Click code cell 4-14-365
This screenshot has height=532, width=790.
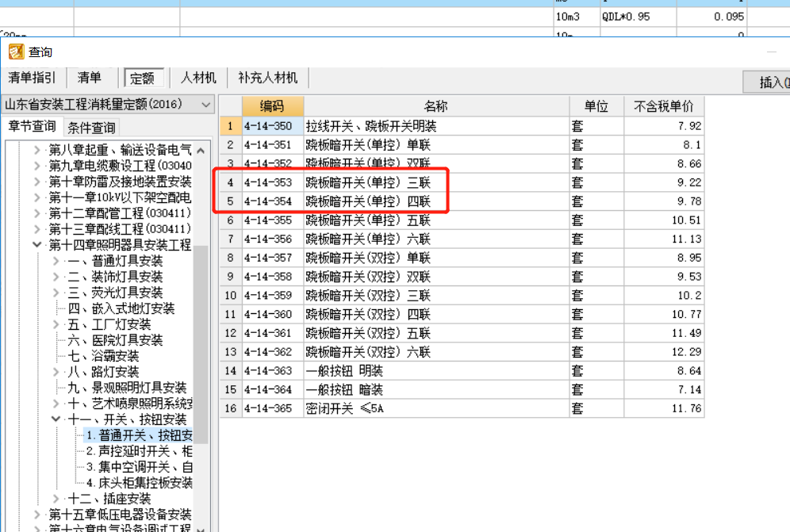click(x=273, y=408)
